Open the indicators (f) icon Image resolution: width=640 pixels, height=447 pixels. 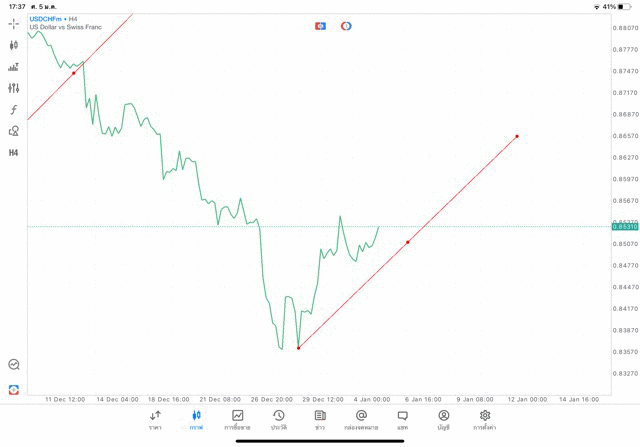point(14,110)
